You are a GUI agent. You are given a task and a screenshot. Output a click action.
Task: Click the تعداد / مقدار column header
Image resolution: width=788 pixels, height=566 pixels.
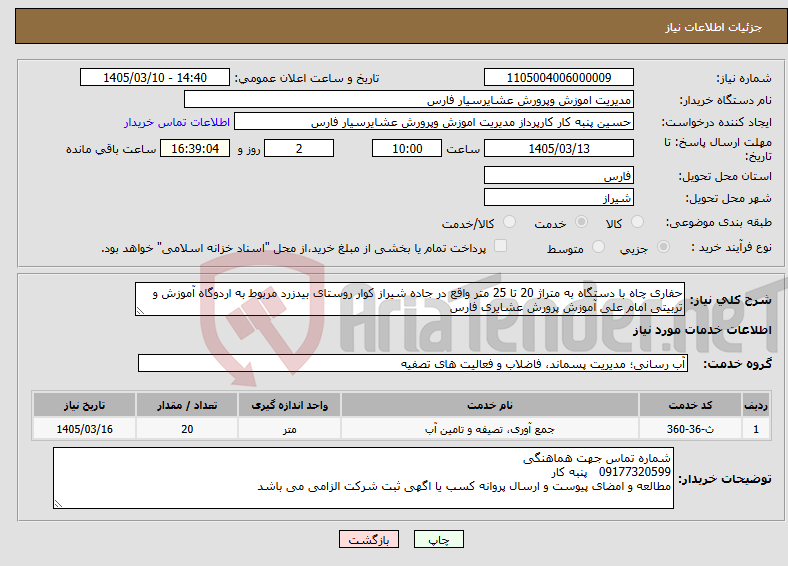tap(187, 405)
